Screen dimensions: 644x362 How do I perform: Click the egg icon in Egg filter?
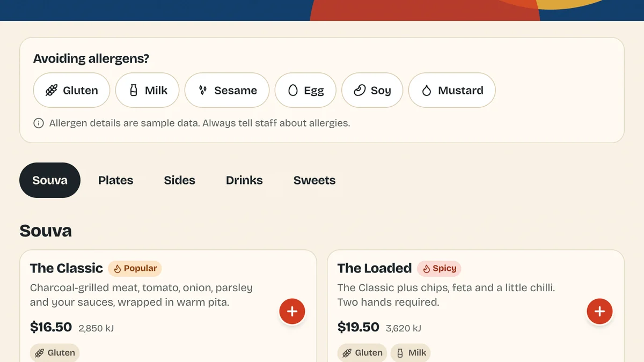[x=292, y=91]
